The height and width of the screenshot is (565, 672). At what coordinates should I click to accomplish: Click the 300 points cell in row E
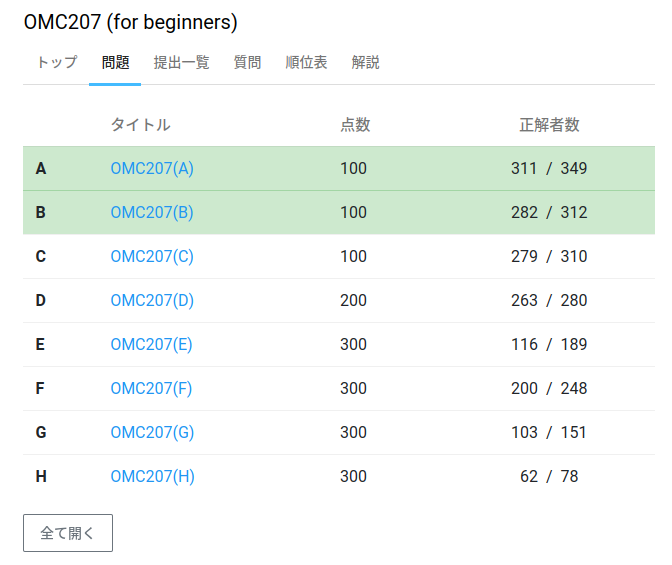(x=353, y=344)
